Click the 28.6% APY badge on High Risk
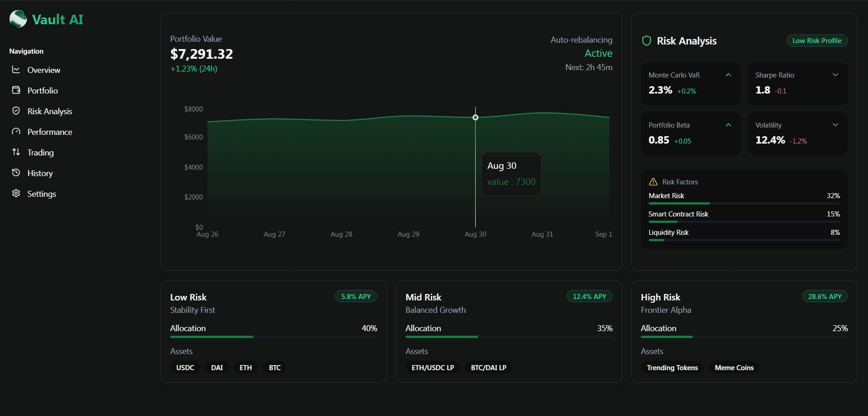 824,296
